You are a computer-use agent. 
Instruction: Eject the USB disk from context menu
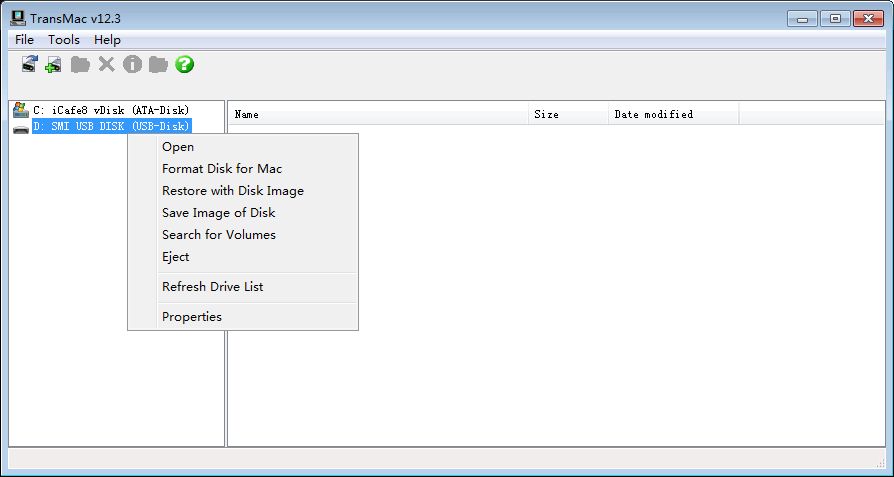coord(175,257)
